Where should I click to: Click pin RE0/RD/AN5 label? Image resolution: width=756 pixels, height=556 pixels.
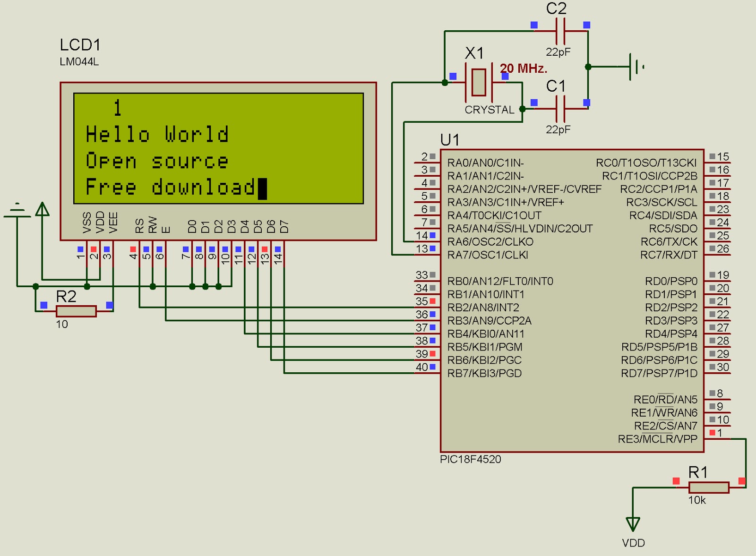point(666,400)
